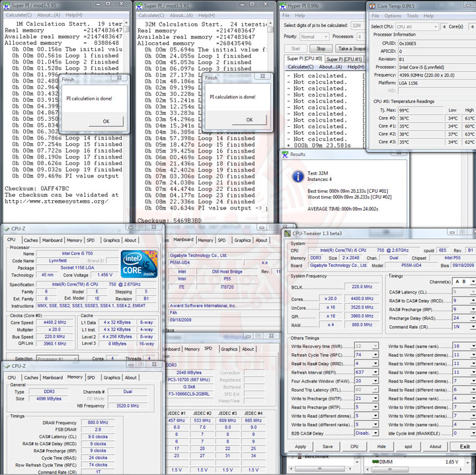Close the Finish dialog over the 1M Super PI

pos(119,78)
